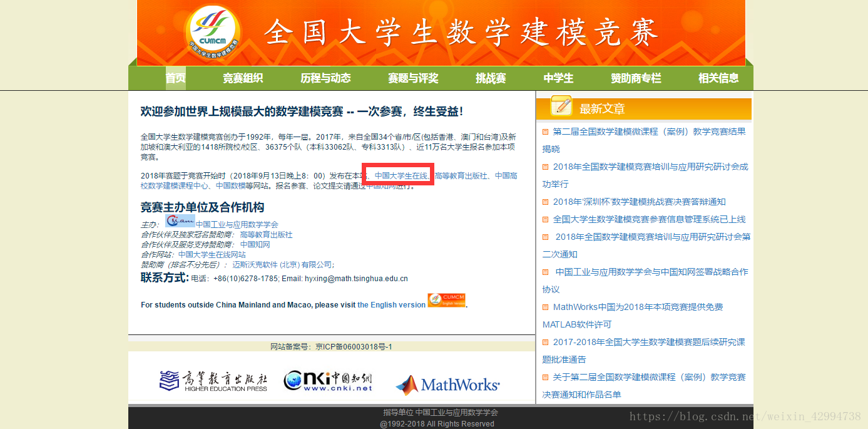The image size is (868, 429).
Task: Click the 竞赛主办单位及合作机构 heading
Action: point(203,207)
